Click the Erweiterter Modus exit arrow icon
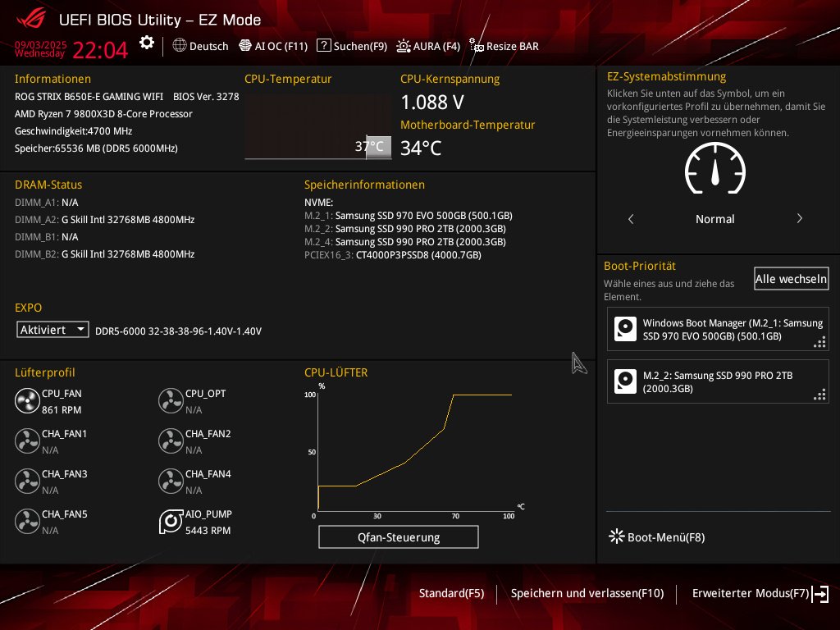Image resolution: width=840 pixels, height=630 pixels. 820,594
